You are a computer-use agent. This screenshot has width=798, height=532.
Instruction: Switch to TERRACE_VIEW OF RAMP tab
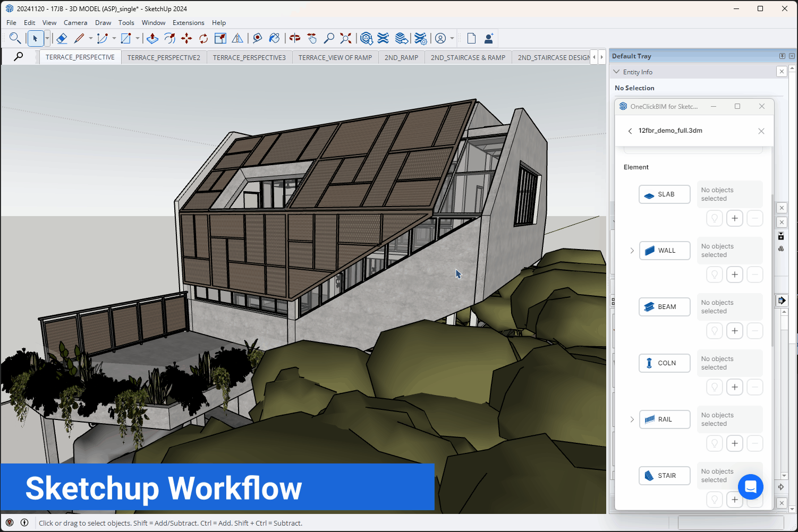pyautogui.click(x=335, y=57)
